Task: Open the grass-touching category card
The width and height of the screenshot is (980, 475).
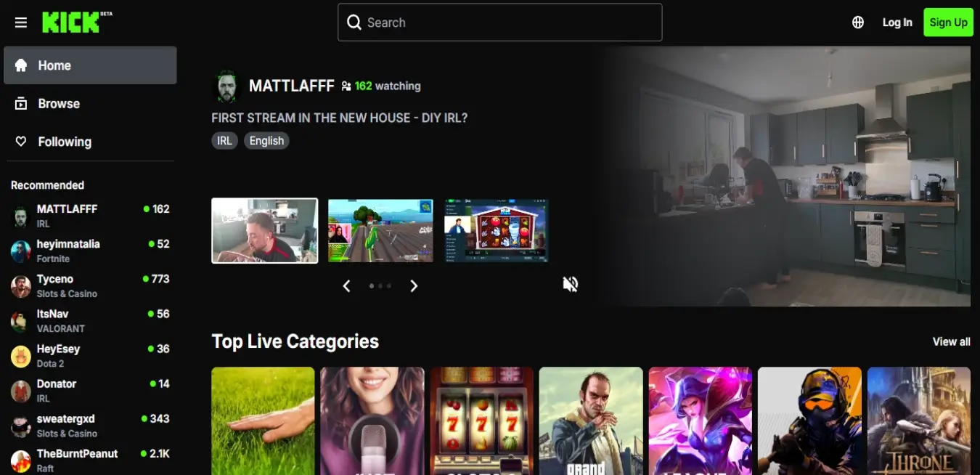Action: (x=263, y=421)
